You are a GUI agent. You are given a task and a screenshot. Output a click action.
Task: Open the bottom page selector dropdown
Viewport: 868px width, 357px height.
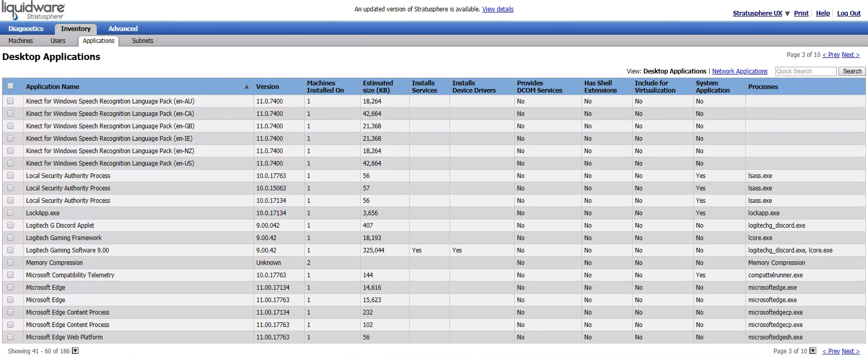(x=813, y=351)
